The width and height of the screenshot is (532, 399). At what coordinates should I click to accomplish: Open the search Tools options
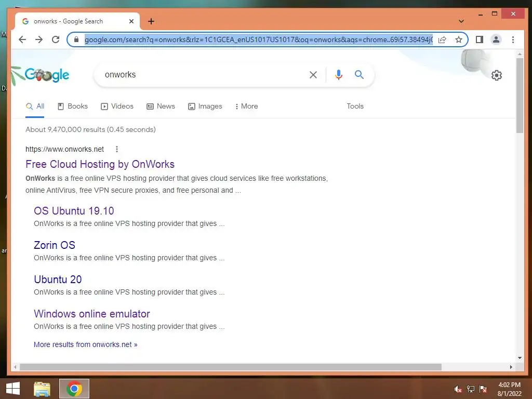point(355,106)
